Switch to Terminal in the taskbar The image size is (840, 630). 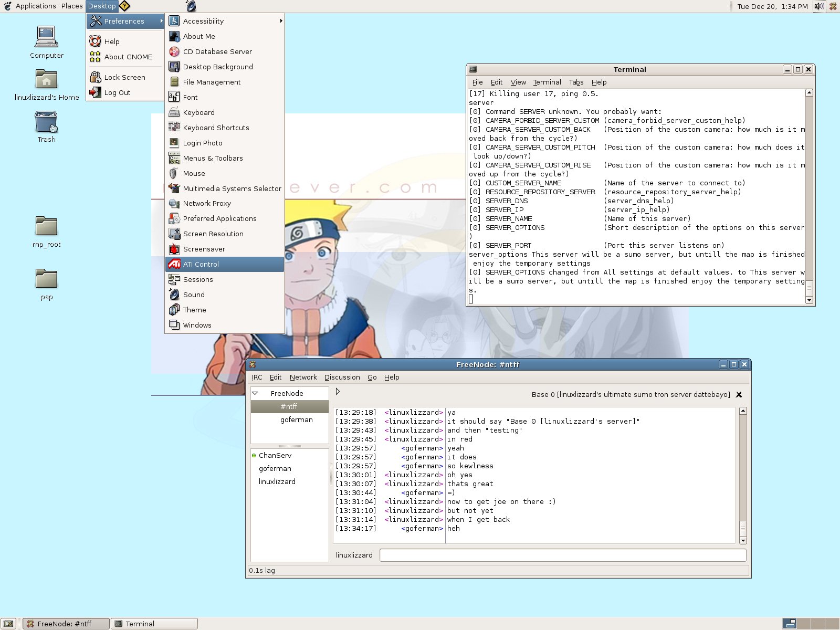point(155,624)
